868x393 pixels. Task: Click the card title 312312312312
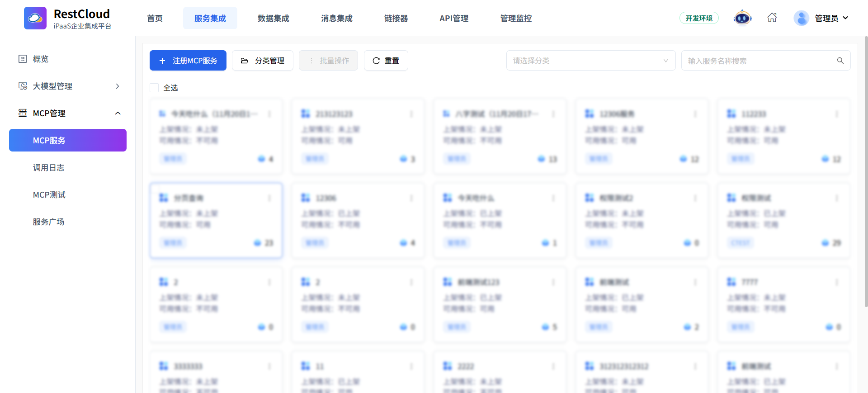coord(624,366)
